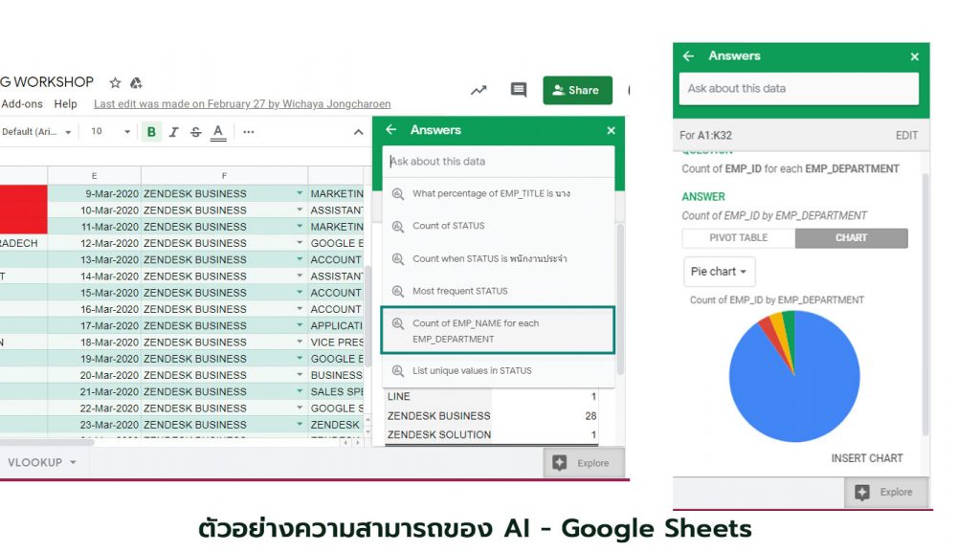This screenshot has height=551, width=980.
Task: Select column E header
Action: (x=95, y=176)
